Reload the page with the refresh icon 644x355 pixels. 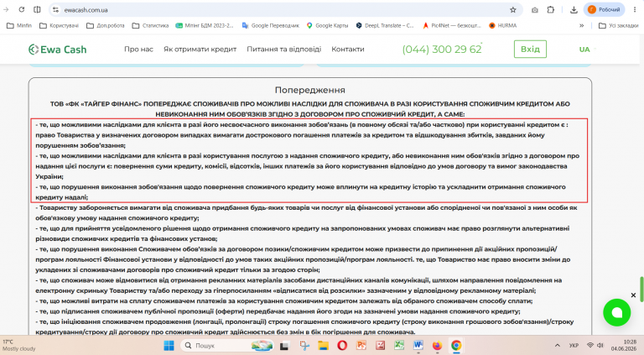coord(21,9)
